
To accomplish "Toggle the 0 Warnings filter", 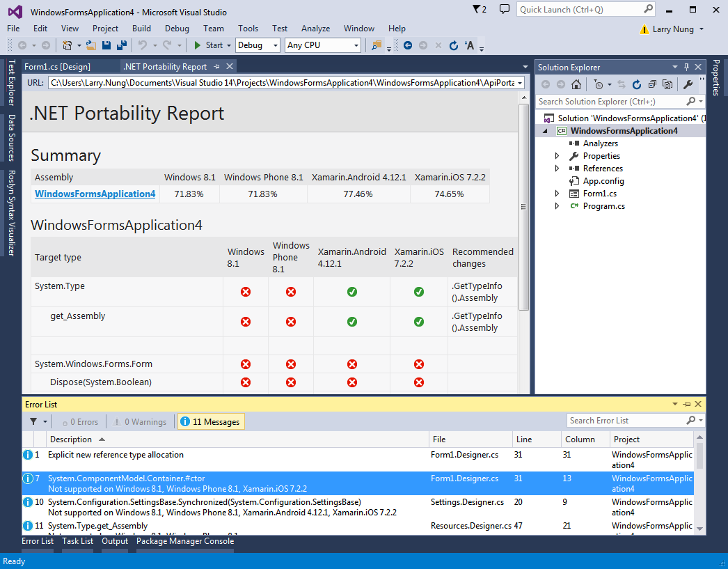I will [x=140, y=422].
